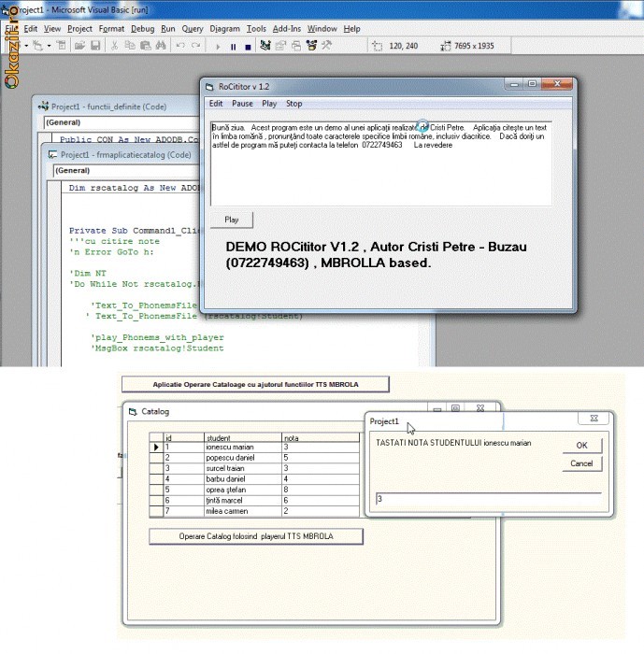Open the Menu Editor toolbar icon
The image size is (644, 654).
62,45
